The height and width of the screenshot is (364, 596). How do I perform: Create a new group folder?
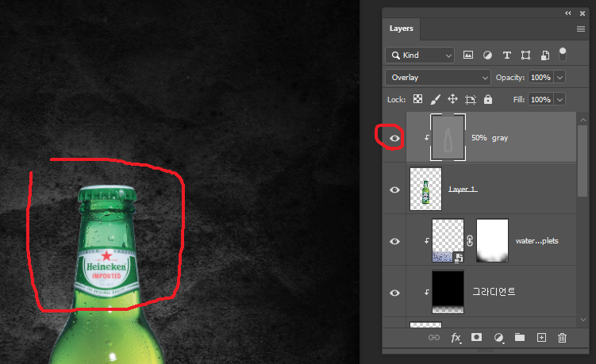click(520, 337)
